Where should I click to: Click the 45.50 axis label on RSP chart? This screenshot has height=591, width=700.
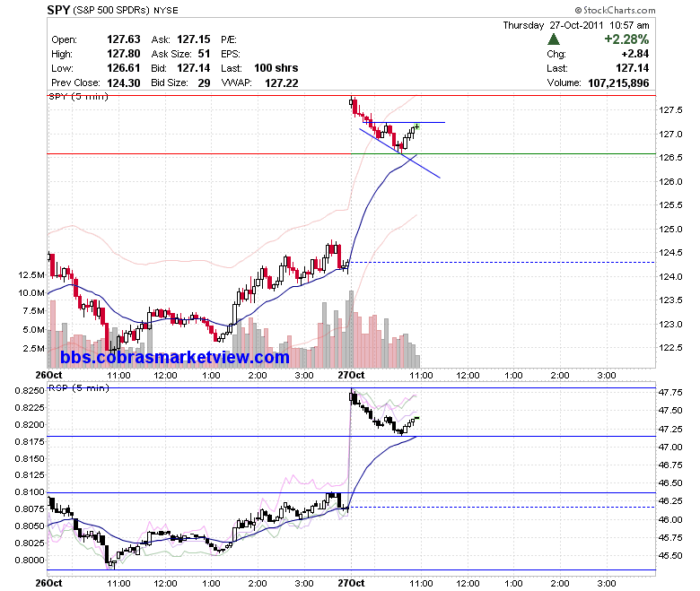(670, 556)
